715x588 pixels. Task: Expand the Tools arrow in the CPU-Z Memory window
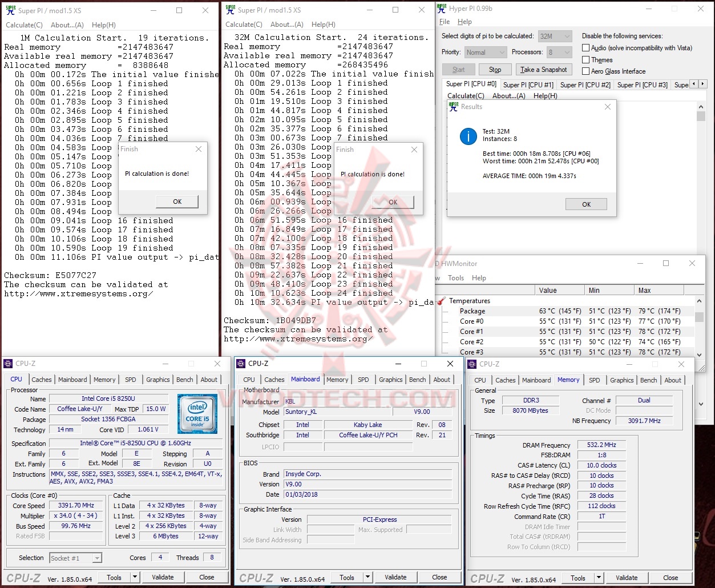coord(599,578)
